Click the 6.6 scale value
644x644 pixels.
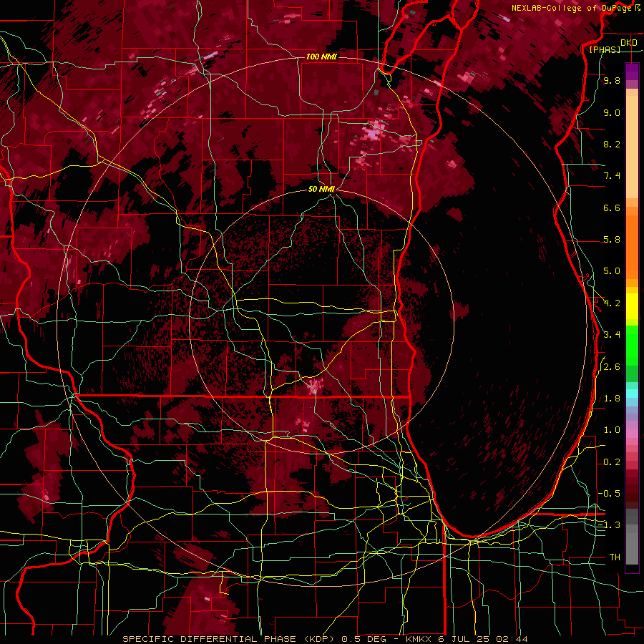(x=612, y=208)
